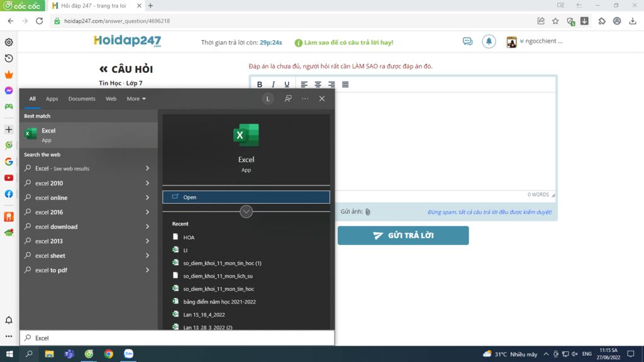Open the Hoidap247 notification bell
This screenshot has height=362, width=644.
point(489,41)
